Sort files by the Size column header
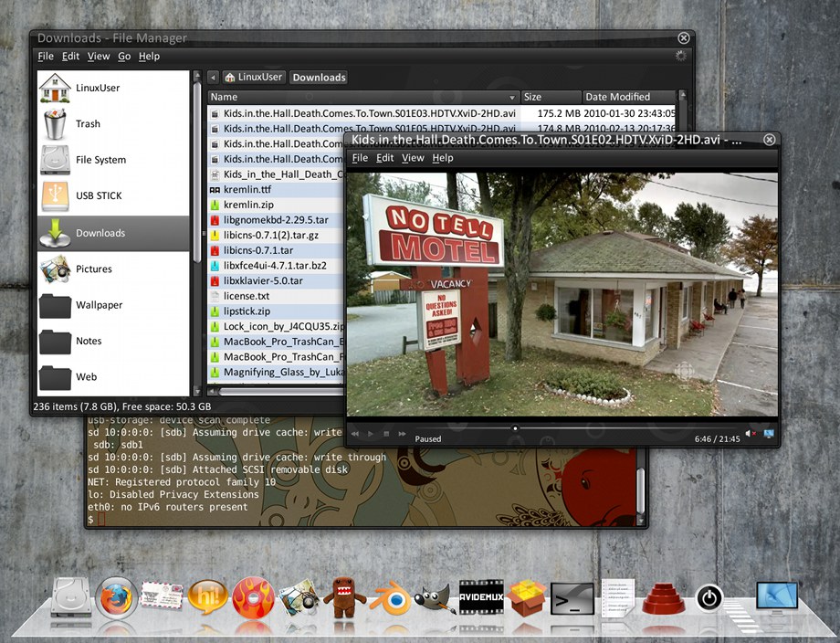840x643 pixels. tap(551, 97)
